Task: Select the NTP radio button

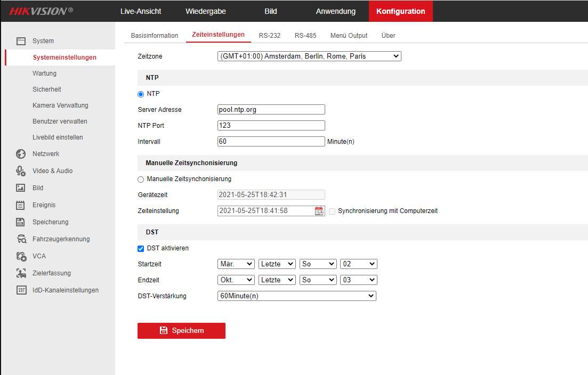Action: point(141,94)
